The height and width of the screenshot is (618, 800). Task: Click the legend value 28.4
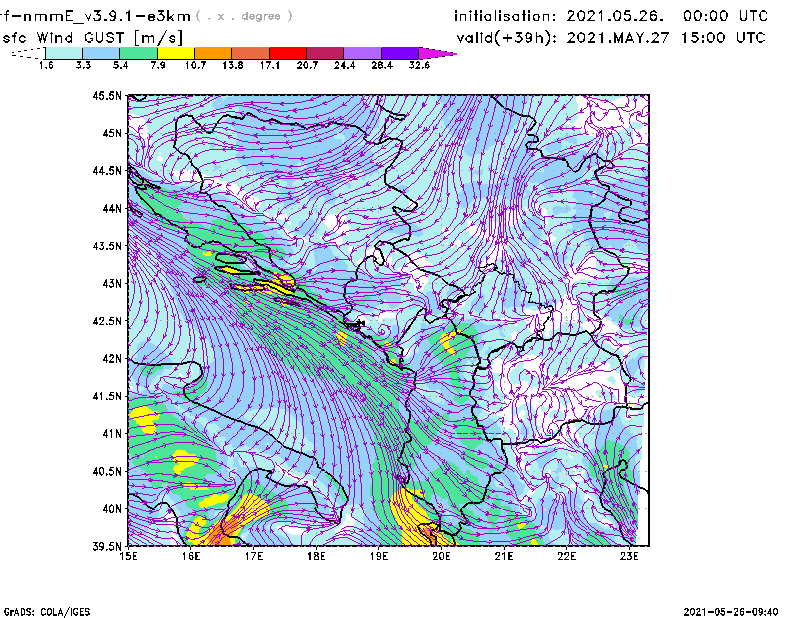click(x=382, y=65)
